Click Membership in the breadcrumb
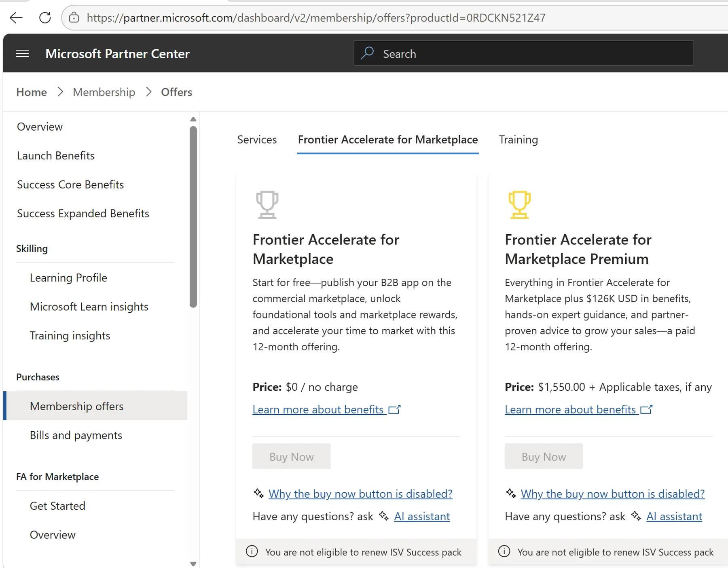The width and height of the screenshot is (728, 568). coord(104,92)
